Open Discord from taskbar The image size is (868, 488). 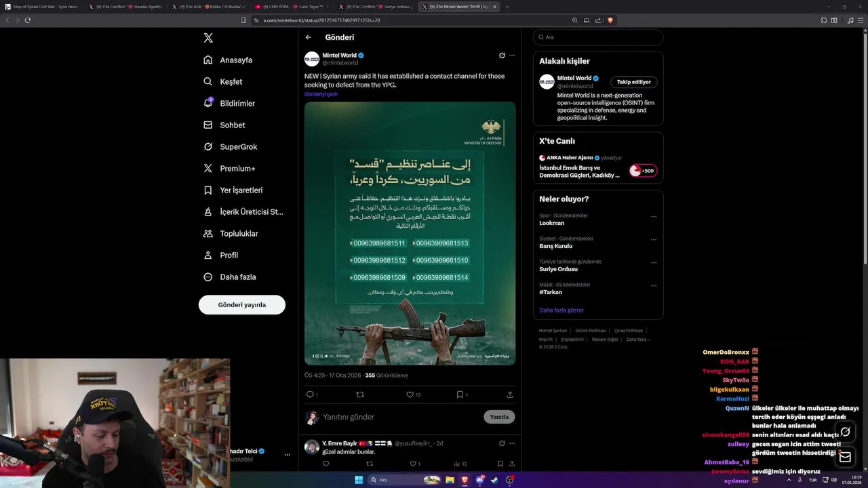point(480,480)
